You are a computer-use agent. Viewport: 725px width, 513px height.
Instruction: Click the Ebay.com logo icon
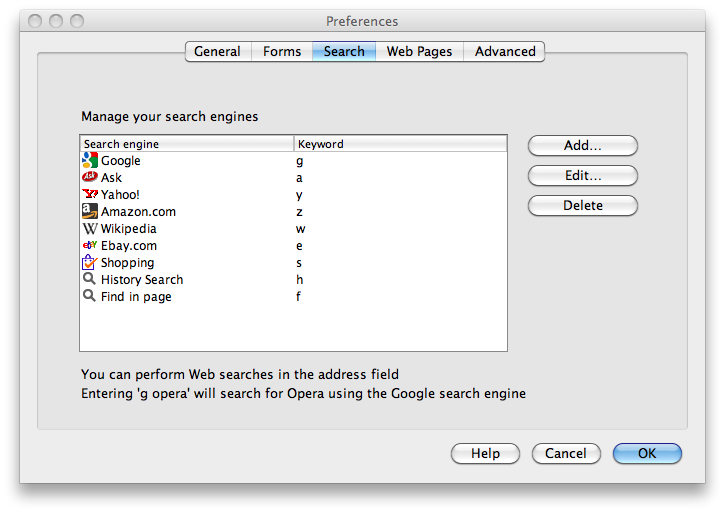(x=90, y=245)
